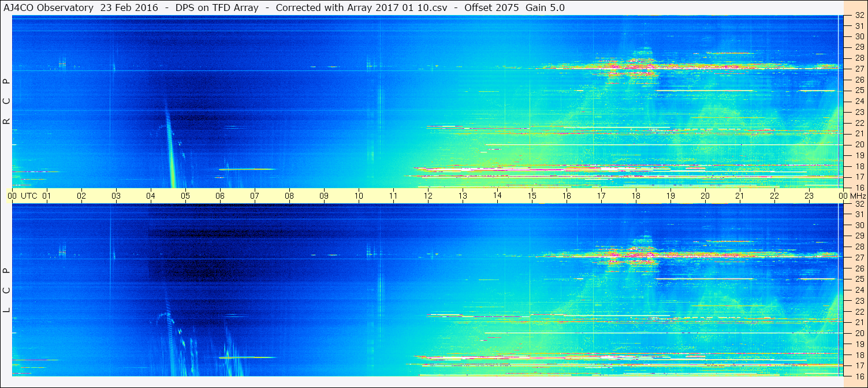Click the 05 UTC time axis marker

pos(185,196)
